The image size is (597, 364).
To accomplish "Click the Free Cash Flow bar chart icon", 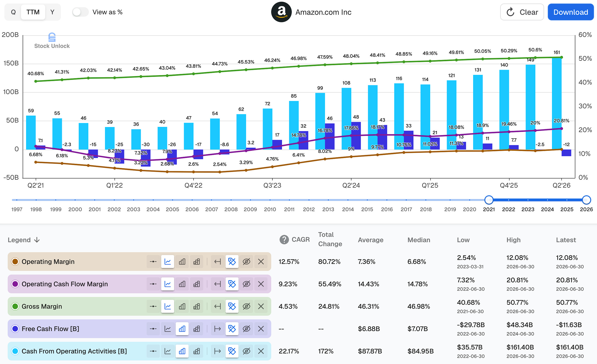I will (182, 329).
